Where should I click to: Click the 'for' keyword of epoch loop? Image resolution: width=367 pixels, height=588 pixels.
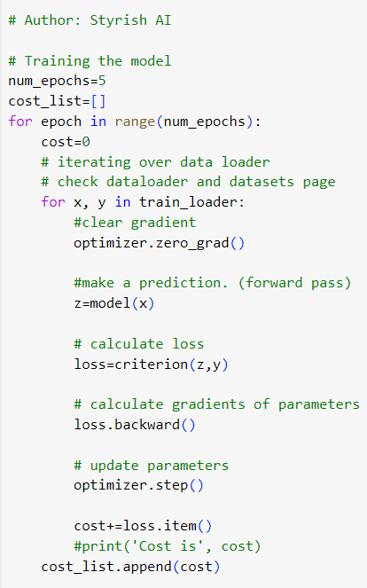[20, 122]
